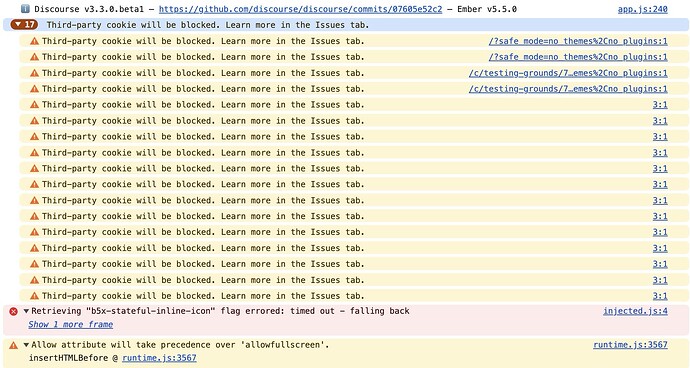Click the warning icon in the row just above the error
The width and height of the screenshot is (690, 368).
34,296
